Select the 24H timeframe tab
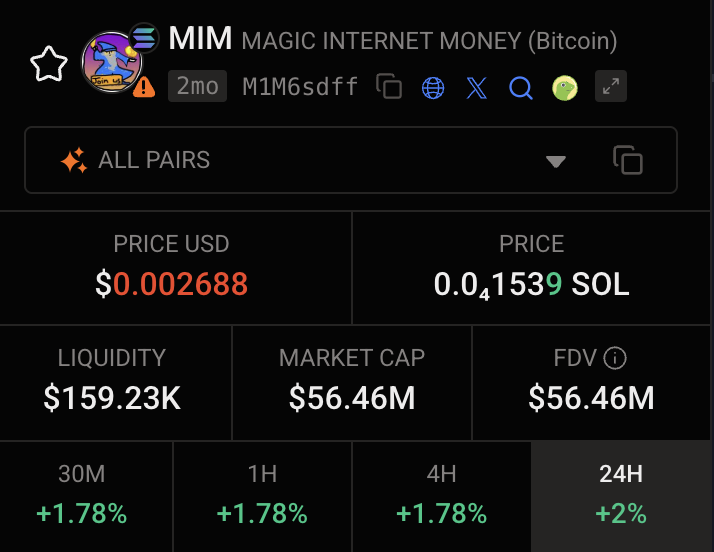Image resolution: width=714 pixels, height=552 pixels. coord(621,496)
